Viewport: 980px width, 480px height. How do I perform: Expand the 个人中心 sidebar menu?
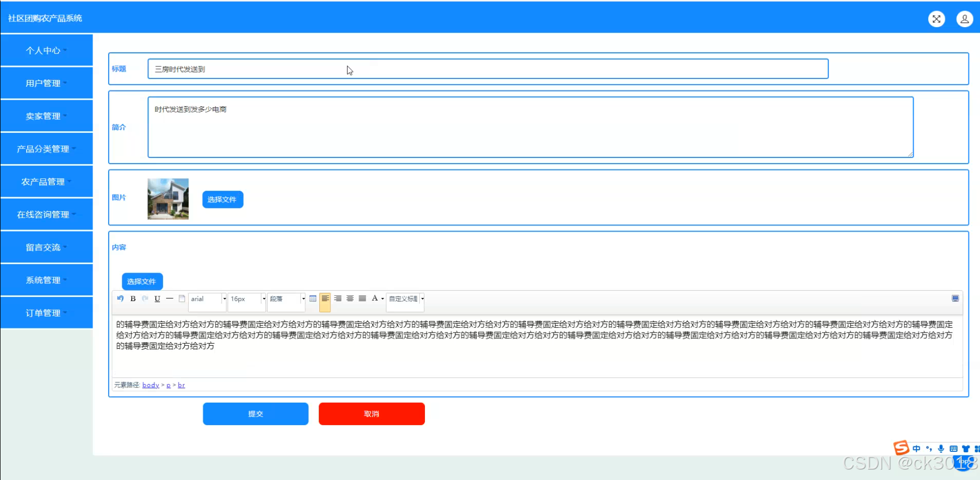[47, 50]
